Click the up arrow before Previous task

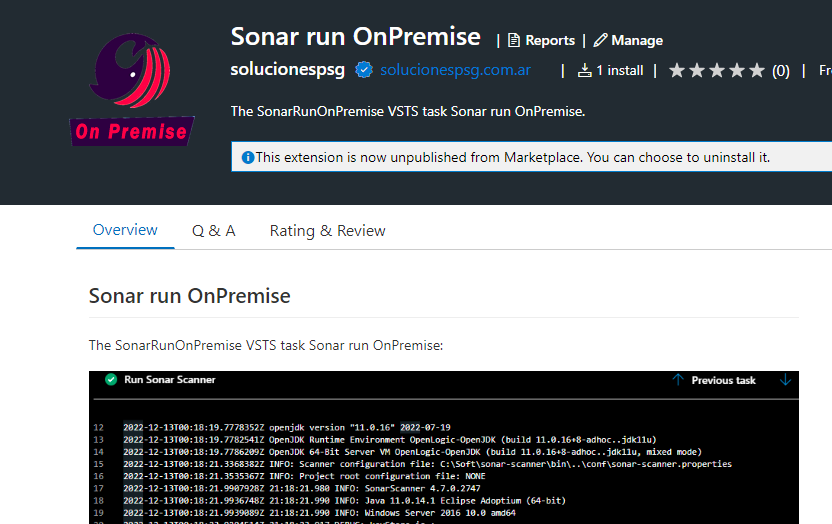tap(678, 380)
